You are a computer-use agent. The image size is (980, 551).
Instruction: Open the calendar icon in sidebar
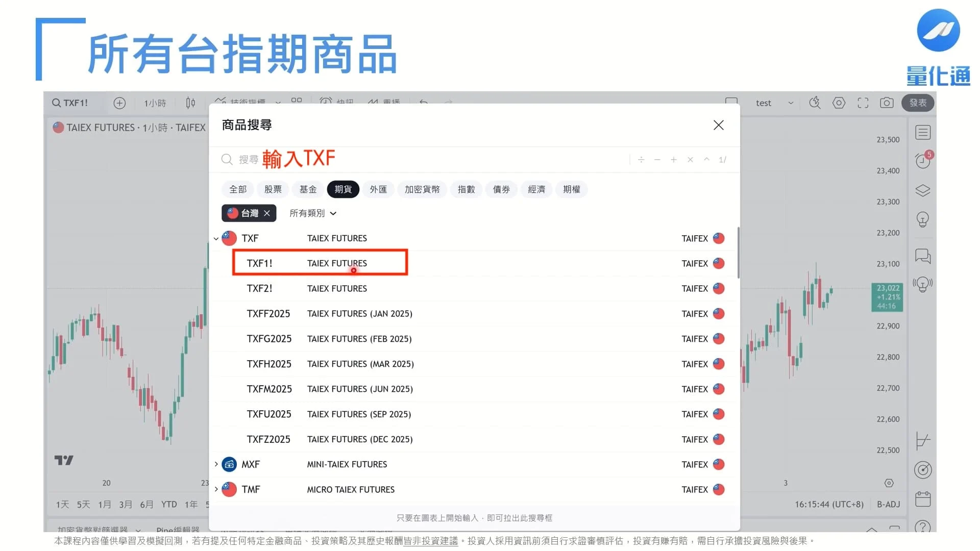pos(923,498)
